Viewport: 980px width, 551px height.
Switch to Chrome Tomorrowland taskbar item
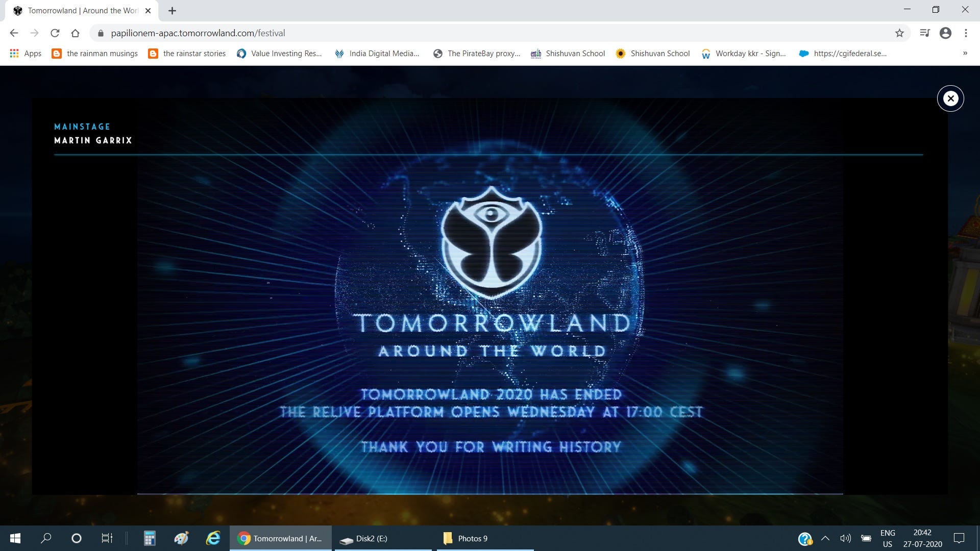281,538
